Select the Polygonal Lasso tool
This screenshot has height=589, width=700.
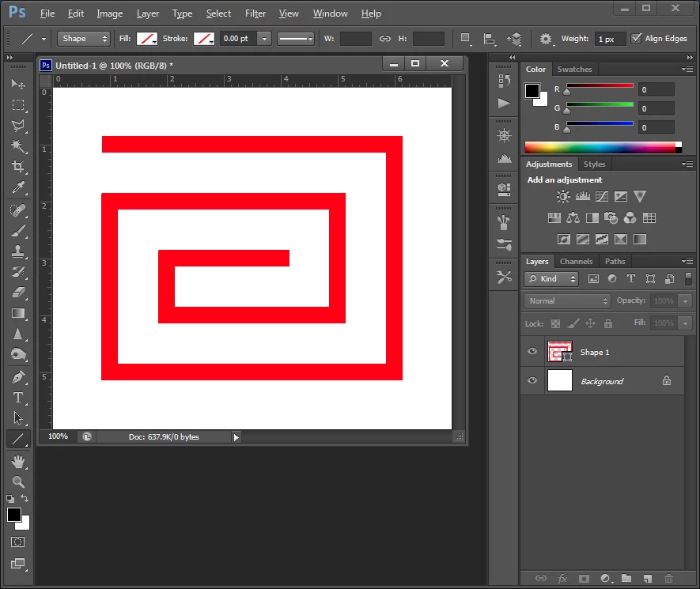(18, 126)
